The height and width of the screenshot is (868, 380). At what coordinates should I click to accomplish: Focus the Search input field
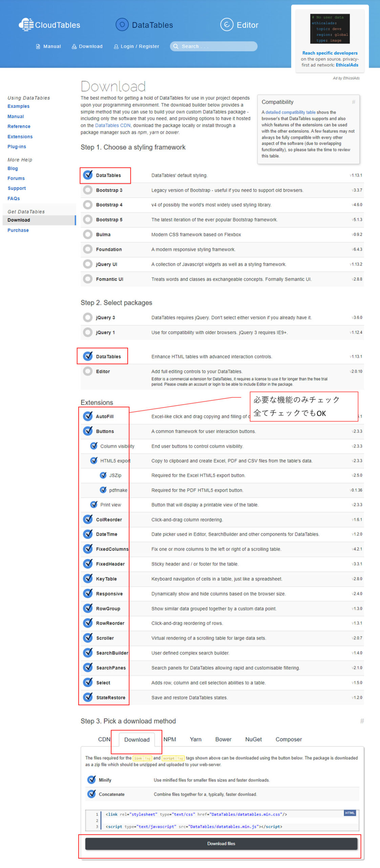tap(214, 46)
